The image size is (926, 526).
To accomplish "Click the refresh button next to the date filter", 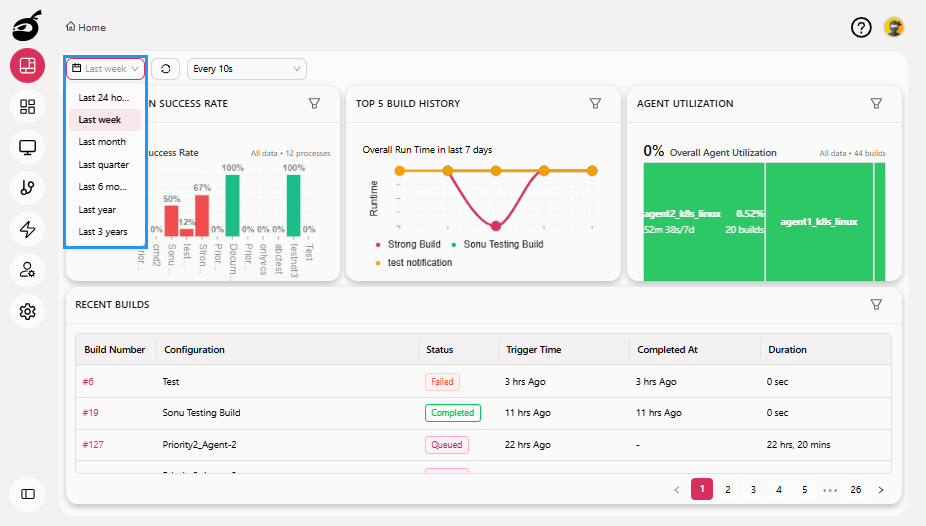I will [165, 69].
